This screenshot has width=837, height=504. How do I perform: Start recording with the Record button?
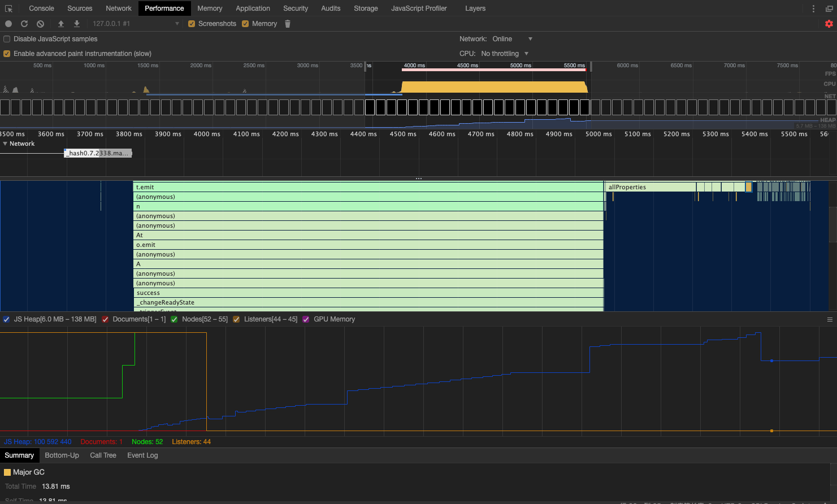coord(8,24)
